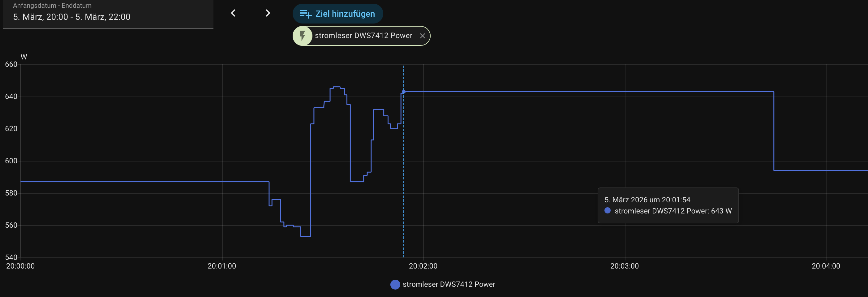
Task: Click the 20:00:00 time axis label
Action: tap(20, 266)
